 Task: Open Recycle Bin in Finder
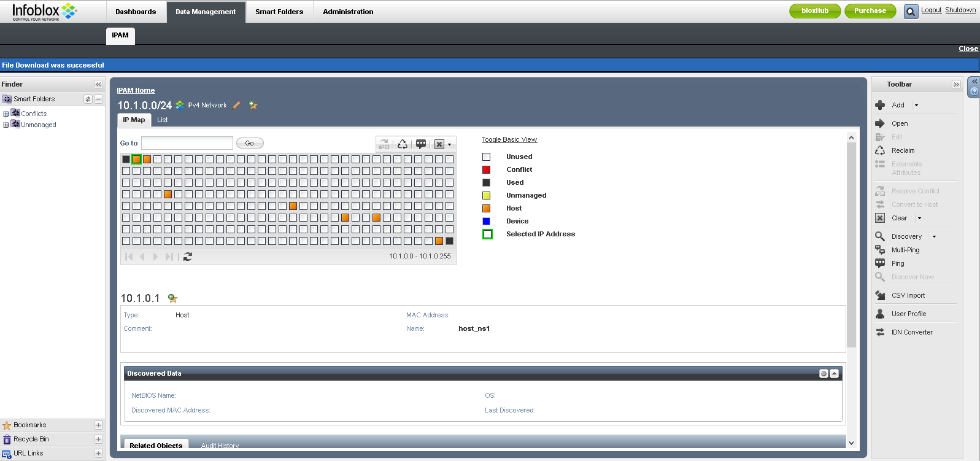(x=31, y=439)
